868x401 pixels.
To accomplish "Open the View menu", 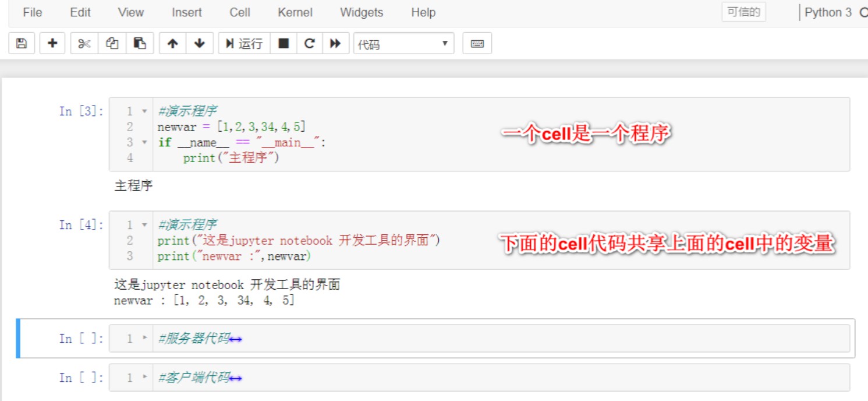I will click(x=131, y=12).
